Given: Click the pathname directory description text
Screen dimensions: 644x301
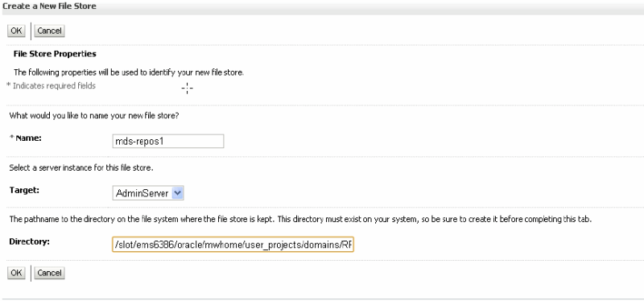Looking at the screenshot, I should coord(300,219).
